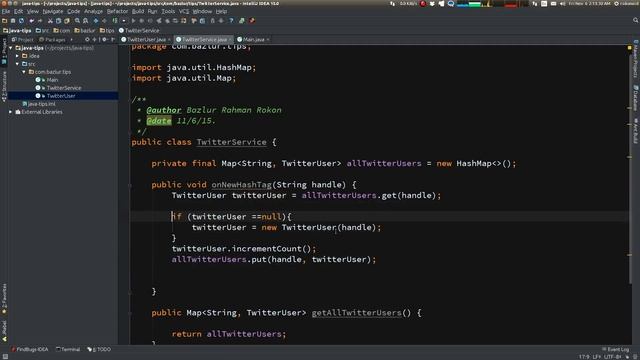
Task: Collapse the src folder node
Action: [x=18, y=64]
